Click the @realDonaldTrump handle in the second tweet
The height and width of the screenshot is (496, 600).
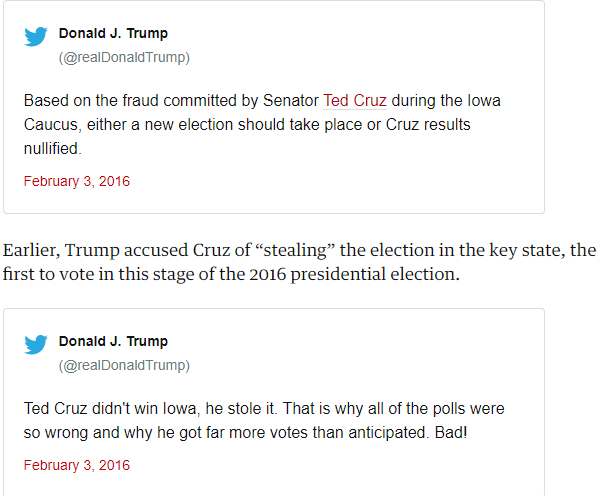124,365
